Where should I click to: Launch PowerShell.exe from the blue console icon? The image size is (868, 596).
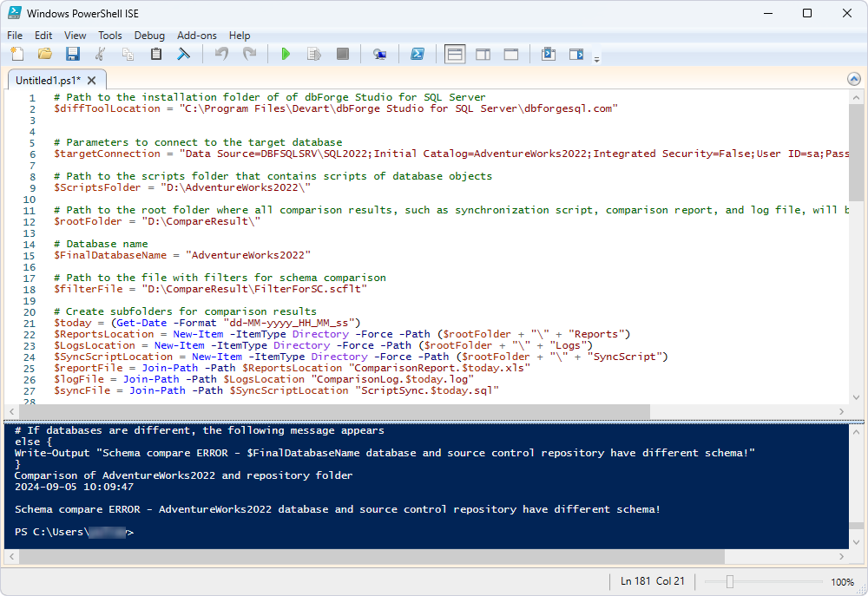(x=418, y=55)
